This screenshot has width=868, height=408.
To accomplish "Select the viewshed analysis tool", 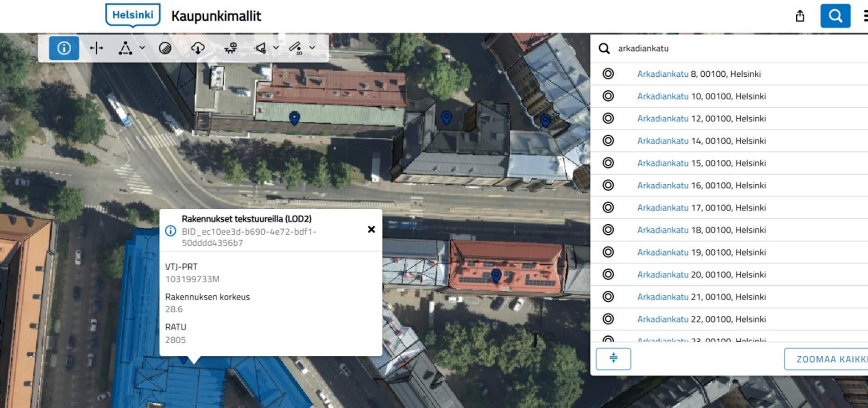I will 261,48.
